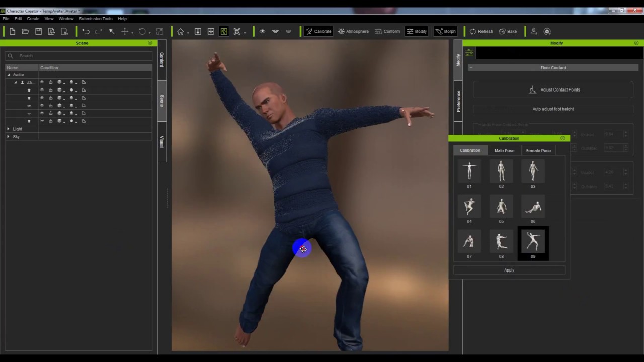Click the avatar figure icon after Bake
The image size is (644, 362).
pos(534,31)
